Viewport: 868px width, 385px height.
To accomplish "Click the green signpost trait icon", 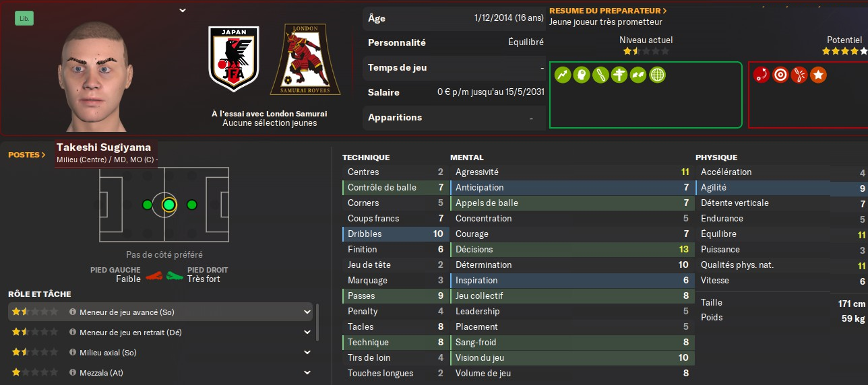I will pyautogui.click(x=600, y=75).
